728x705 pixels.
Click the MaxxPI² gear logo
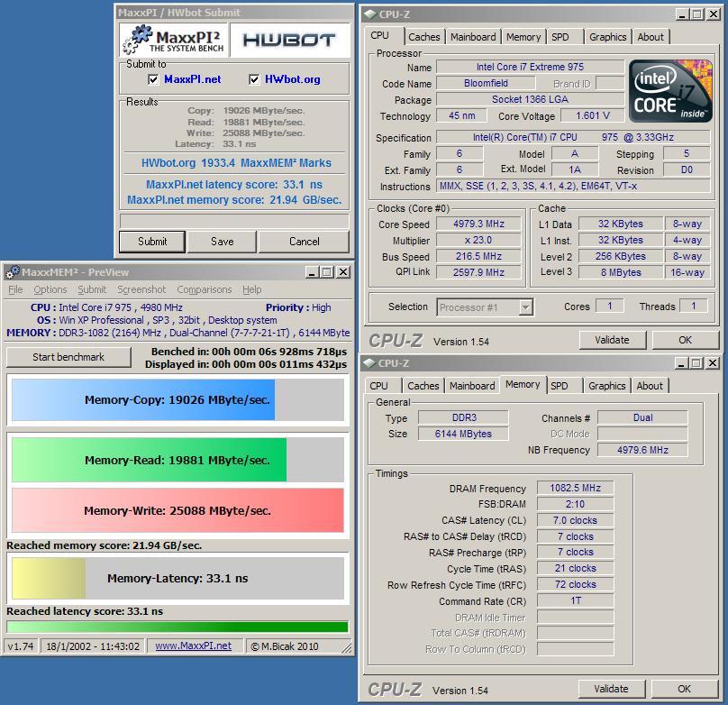(174, 40)
